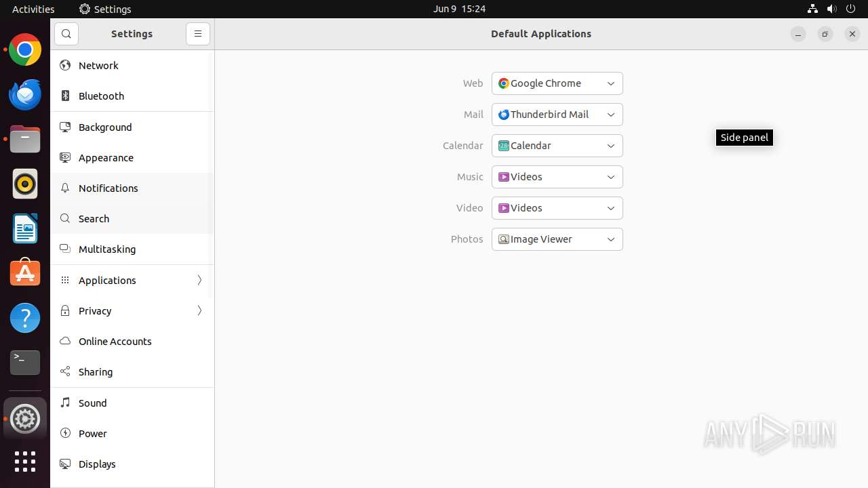This screenshot has width=868, height=488.
Task: Open the Help app in dock
Action: pyautogui.click(x=25, y=318)
